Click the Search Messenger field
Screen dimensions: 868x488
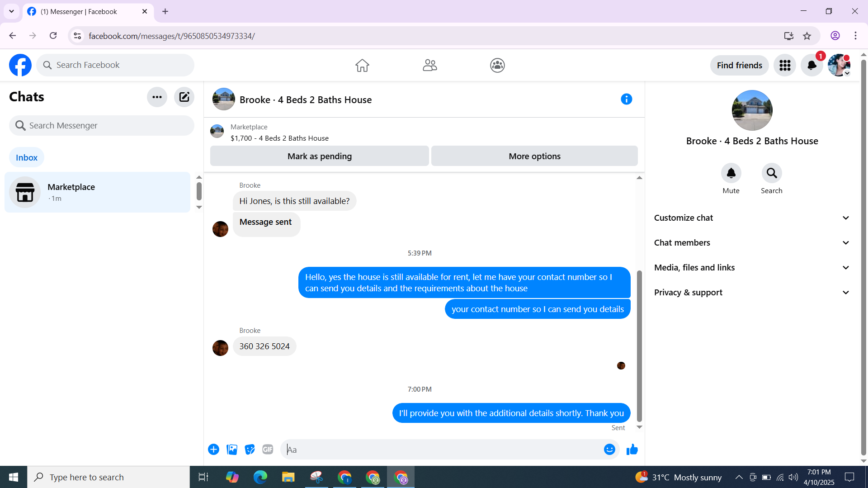(x=102, y=126)
